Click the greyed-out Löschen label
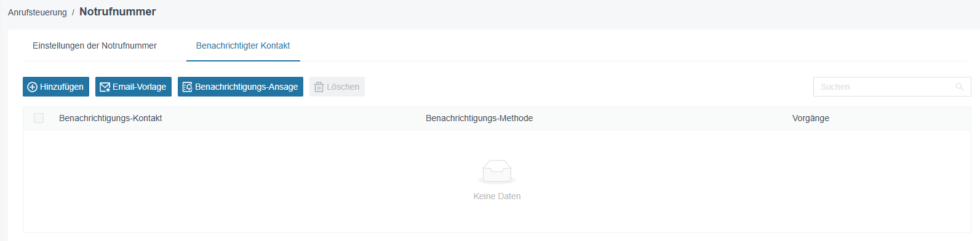Screen dimensions: 980x241 [x=343, y=87]
